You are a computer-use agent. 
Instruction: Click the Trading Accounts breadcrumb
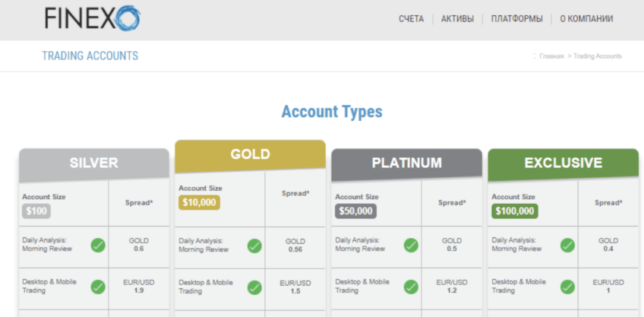point(598,56)
